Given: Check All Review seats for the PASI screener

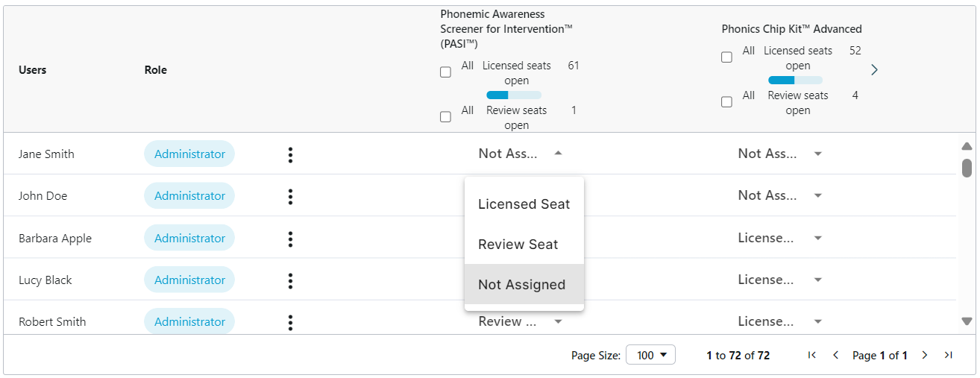Looking at the screenshot, I should click(445, 117).
